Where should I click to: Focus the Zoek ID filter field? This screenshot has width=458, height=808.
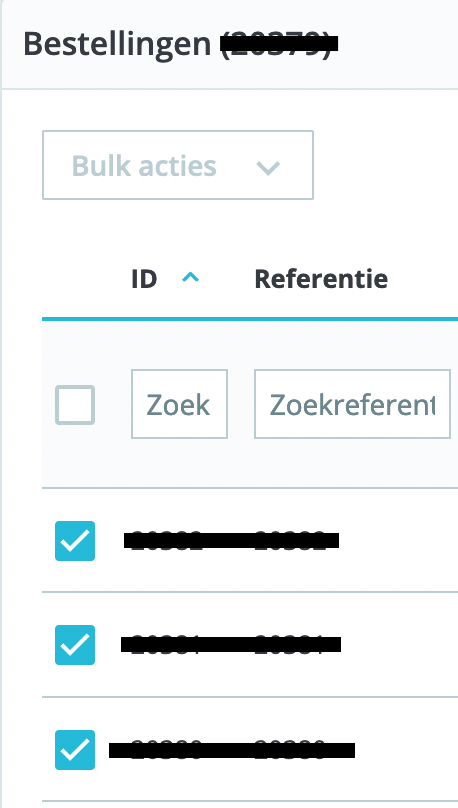click(x=179, y=404)
